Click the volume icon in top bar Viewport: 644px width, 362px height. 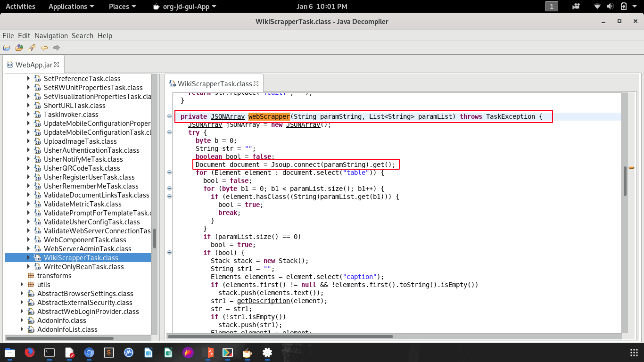click(x=611, y=7)
